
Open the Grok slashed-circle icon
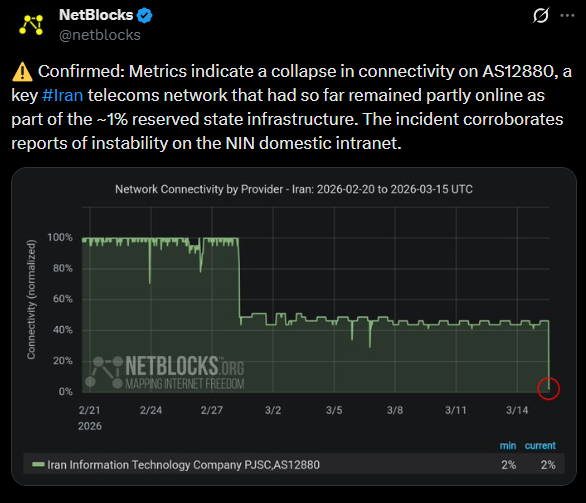tap(541, 15)
